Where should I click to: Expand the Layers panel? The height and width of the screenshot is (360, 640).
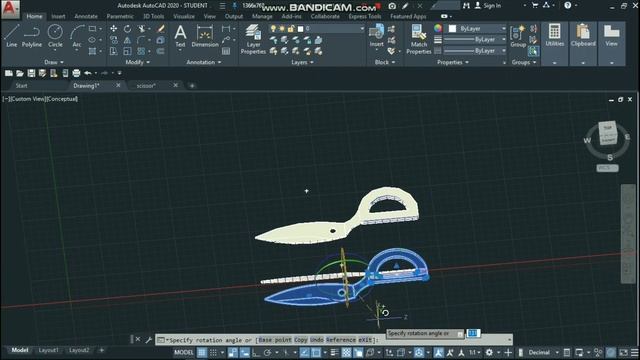tap(302, 62)
